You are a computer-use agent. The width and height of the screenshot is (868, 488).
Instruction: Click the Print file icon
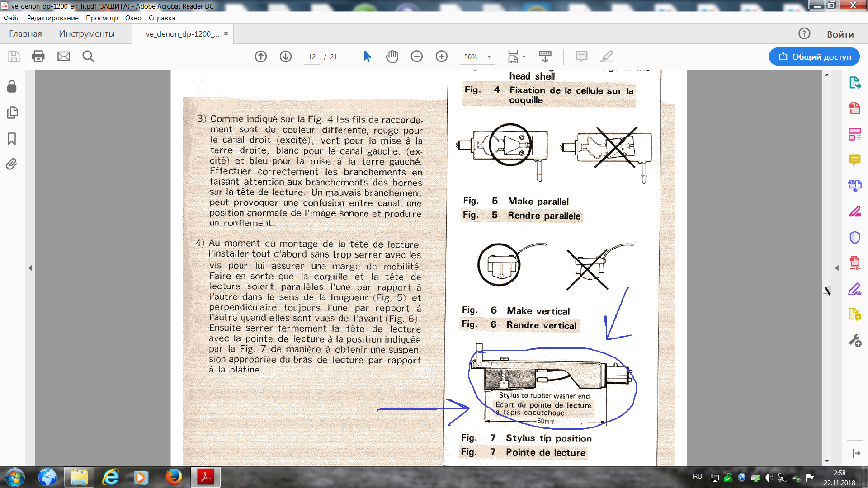point(38,56)
